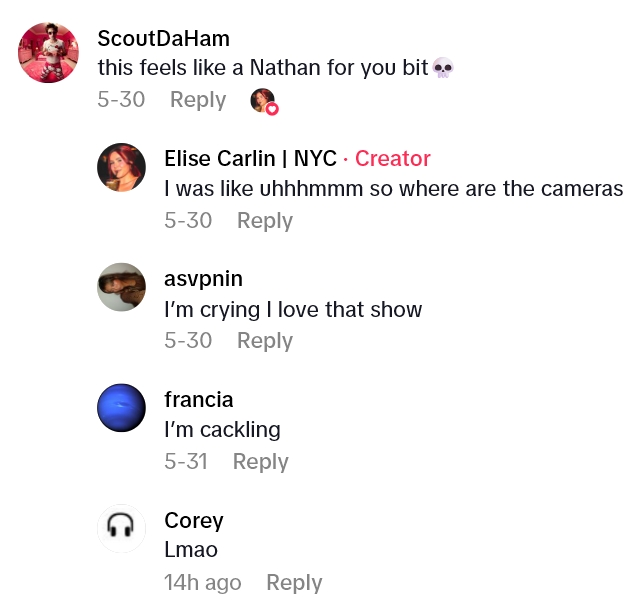Open ScoutDaHam username link
The height and width of the screenshot is (612, 642).
click(163, 39)
